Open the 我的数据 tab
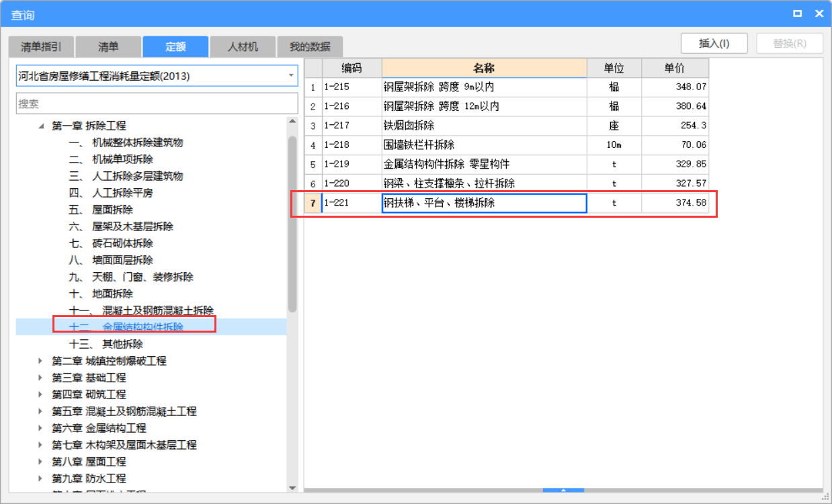Image resolution: width=832 pixels, height=504 pixels. click(x=310, y=47)
